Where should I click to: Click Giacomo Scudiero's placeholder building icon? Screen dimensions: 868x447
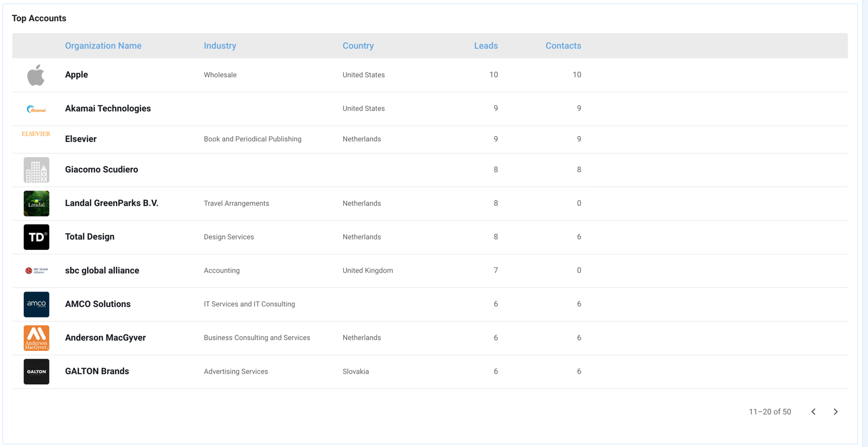[36, 170]
